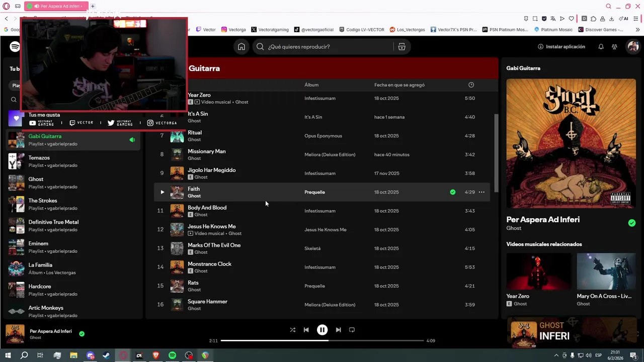644x362 pixels.
Task: Open Windows Start menu
Action: click(x=8, y=355)
